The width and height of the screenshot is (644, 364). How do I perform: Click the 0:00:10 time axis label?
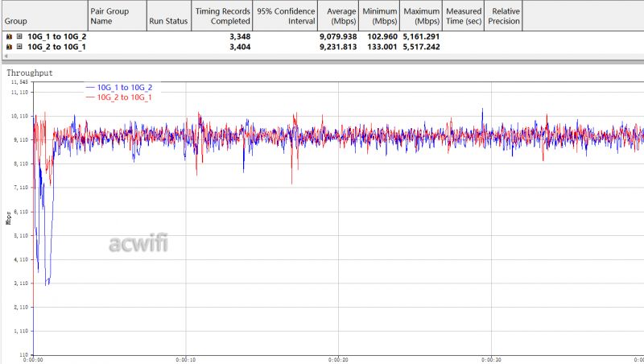(186, 360)
